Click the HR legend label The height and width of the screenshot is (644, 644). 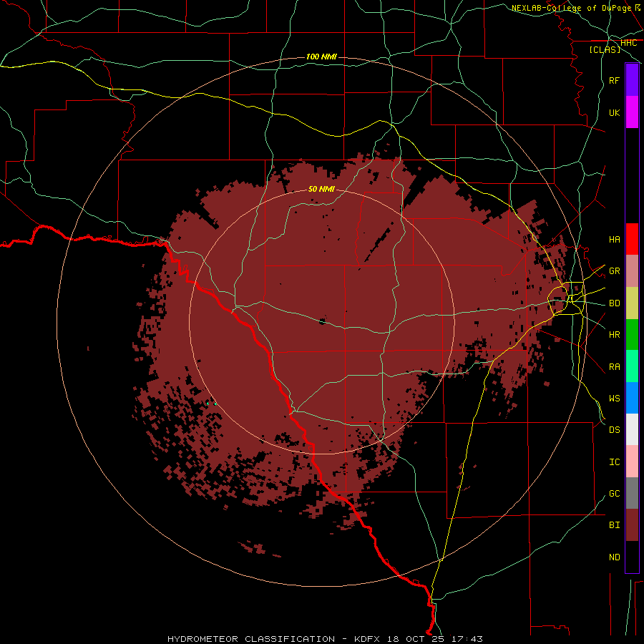[614, 335]
